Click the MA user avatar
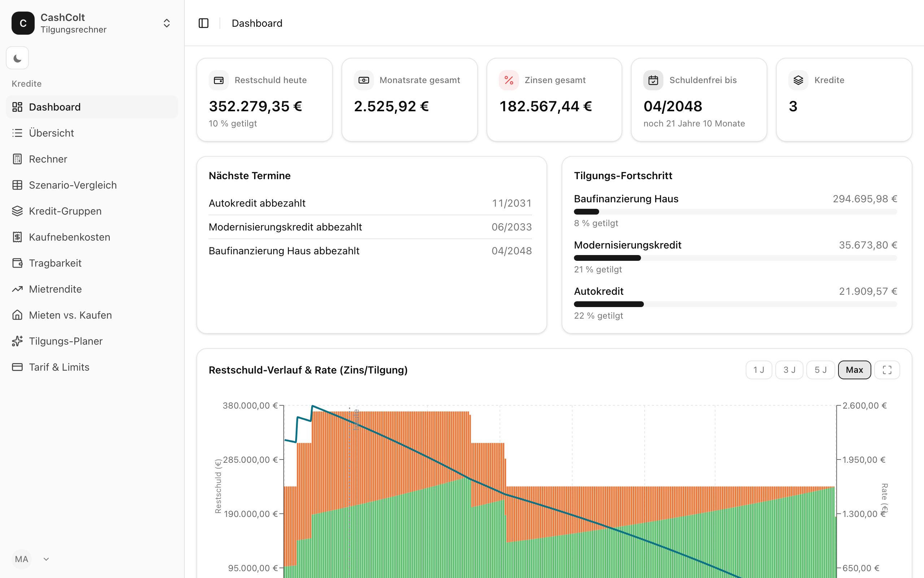 click(x=21, y=559)
